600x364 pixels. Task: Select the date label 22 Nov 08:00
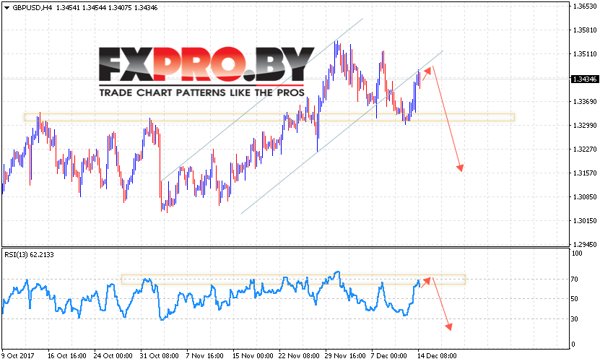[x=299, y=356]
